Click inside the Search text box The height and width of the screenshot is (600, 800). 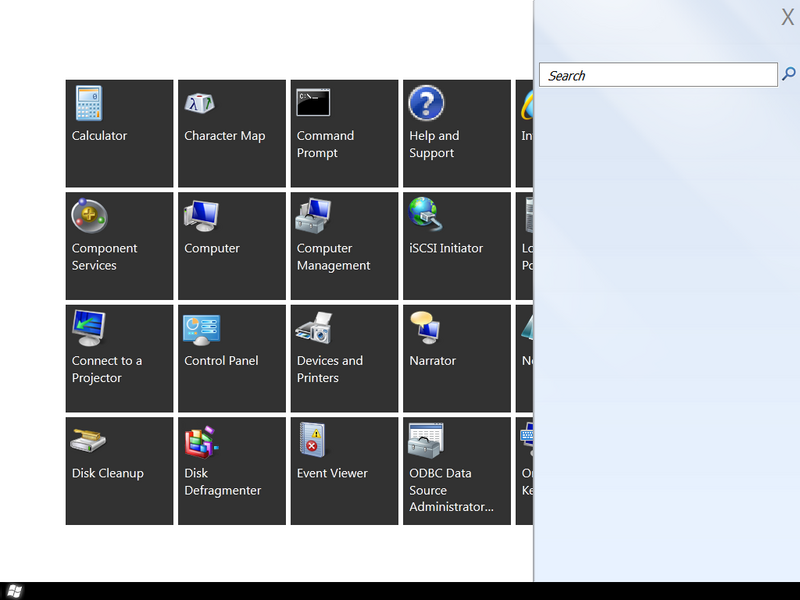658,75
